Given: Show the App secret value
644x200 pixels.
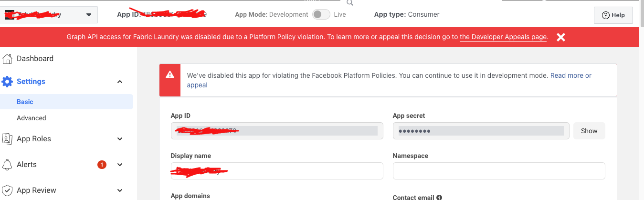Looking at the screenshot, I should tap(589, 131).
